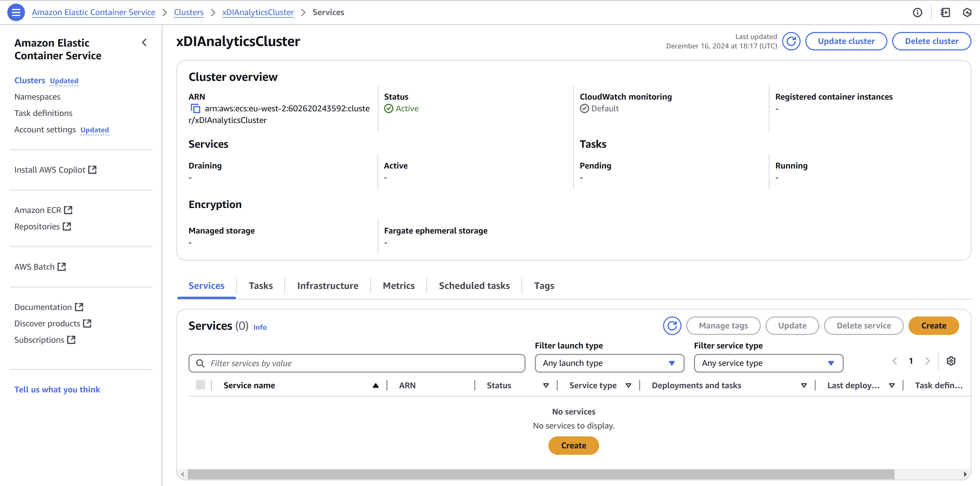This screenshot has height=486, width=980.
Task: Collapse the side navigation with chevron icon
Action: 144,43
